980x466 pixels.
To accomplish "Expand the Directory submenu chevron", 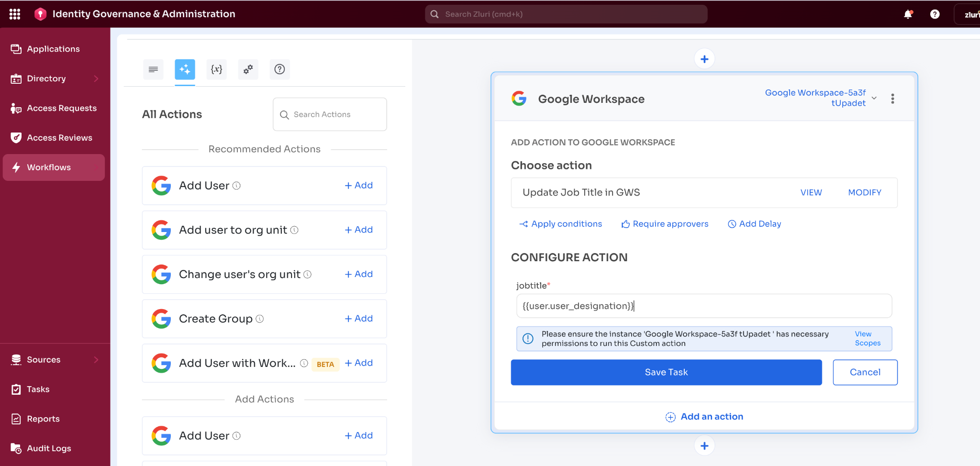I will (x=96, y=78).
